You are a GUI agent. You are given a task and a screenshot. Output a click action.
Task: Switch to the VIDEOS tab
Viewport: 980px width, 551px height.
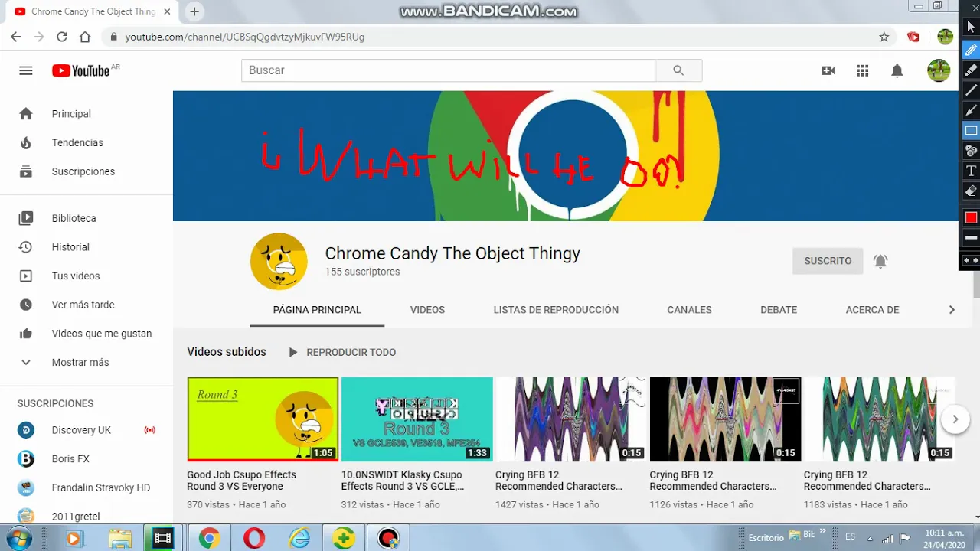[427, 310]
